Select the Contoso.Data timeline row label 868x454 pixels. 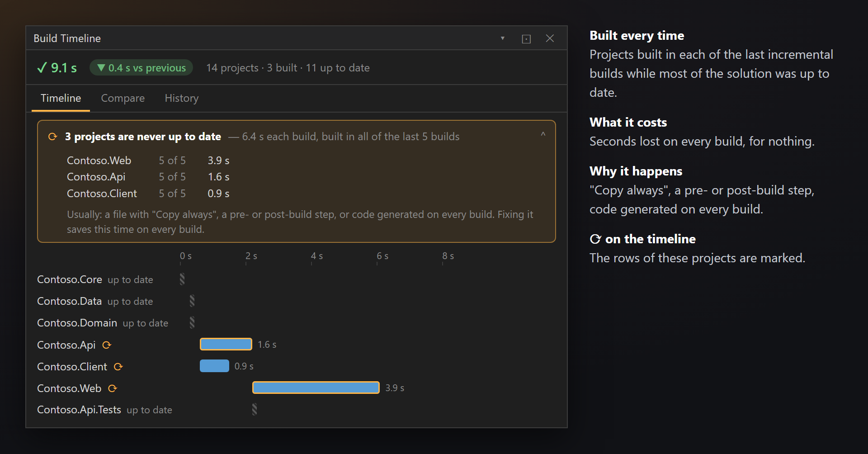coord(70,301)
